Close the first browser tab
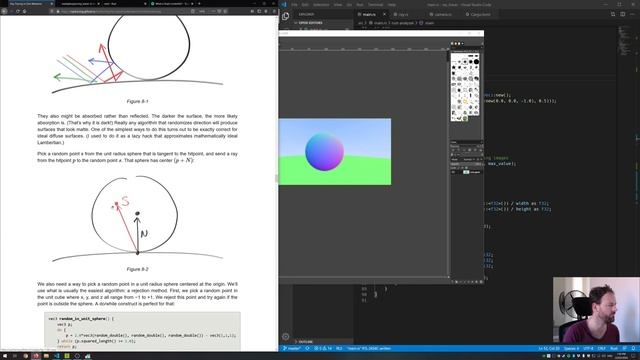Screen dimensions: 640x360 coord(52,4)
